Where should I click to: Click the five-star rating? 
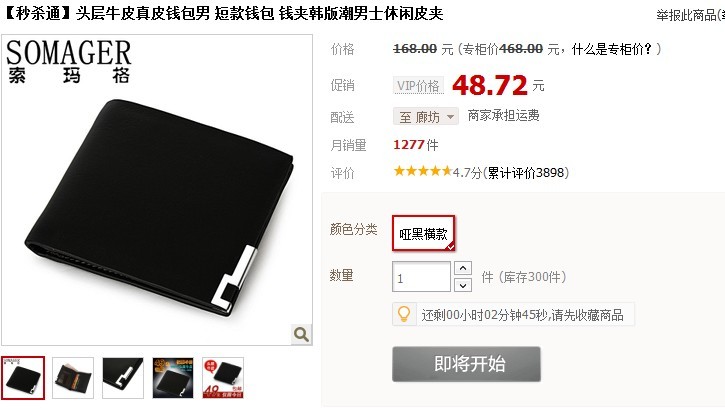coord(422,172)
